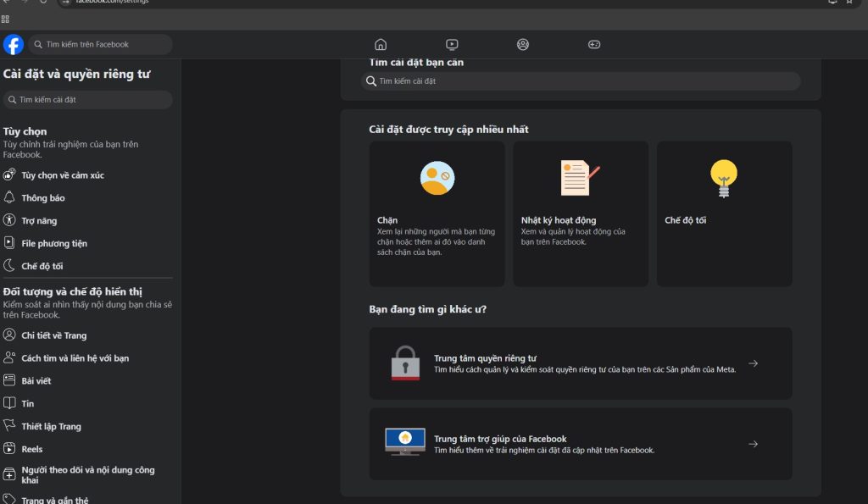This screenshot has height=504, width=868.
Task: Open the Video icon in top navigation
Action: pos(452,45)
